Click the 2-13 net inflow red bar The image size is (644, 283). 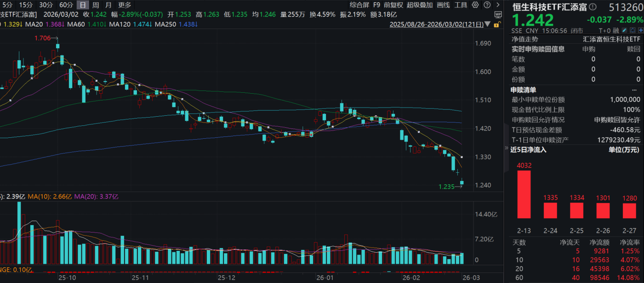pyautogui.click(x=524, y=194)
